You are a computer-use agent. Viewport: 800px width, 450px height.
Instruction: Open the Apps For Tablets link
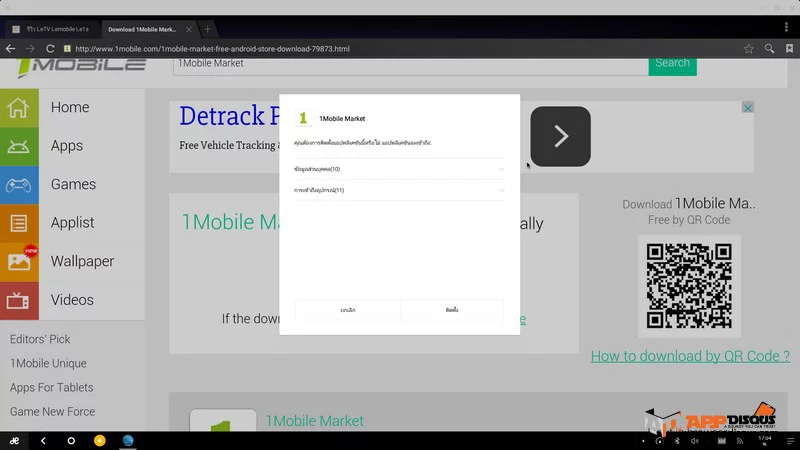[52, 388]
